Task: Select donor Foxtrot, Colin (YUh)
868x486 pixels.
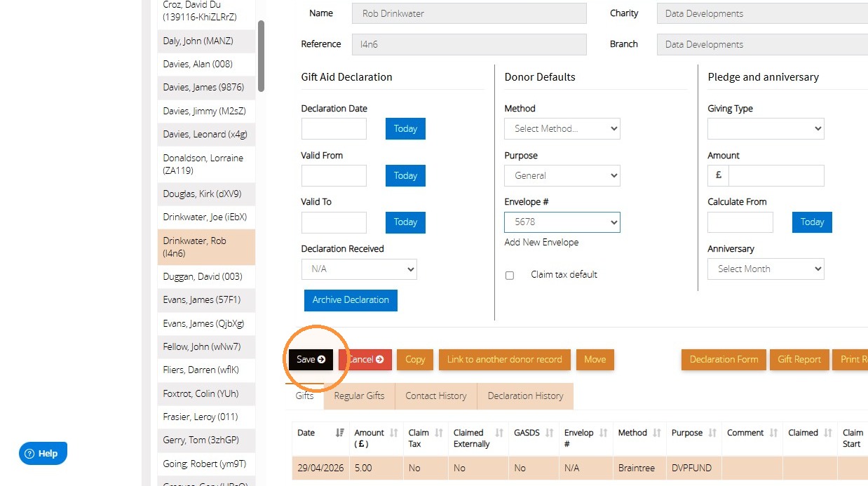Action: pyautogui.click(x=206, y=393)
